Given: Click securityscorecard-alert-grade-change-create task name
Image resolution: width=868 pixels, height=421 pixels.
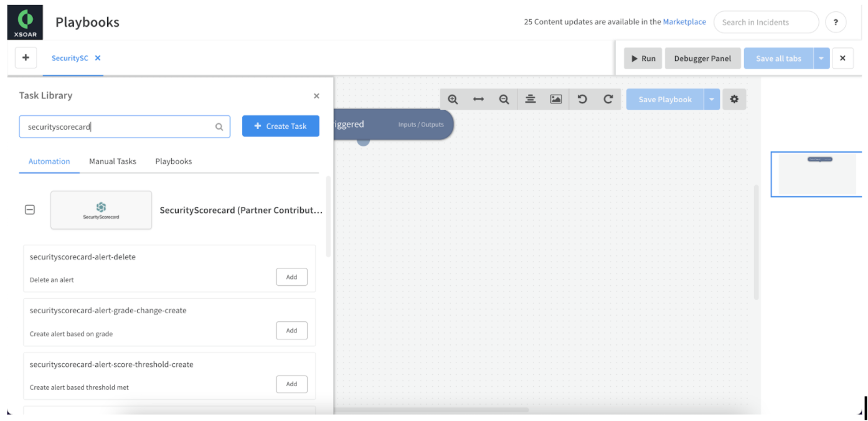Looking at the screenshot, I should [108, 310].
